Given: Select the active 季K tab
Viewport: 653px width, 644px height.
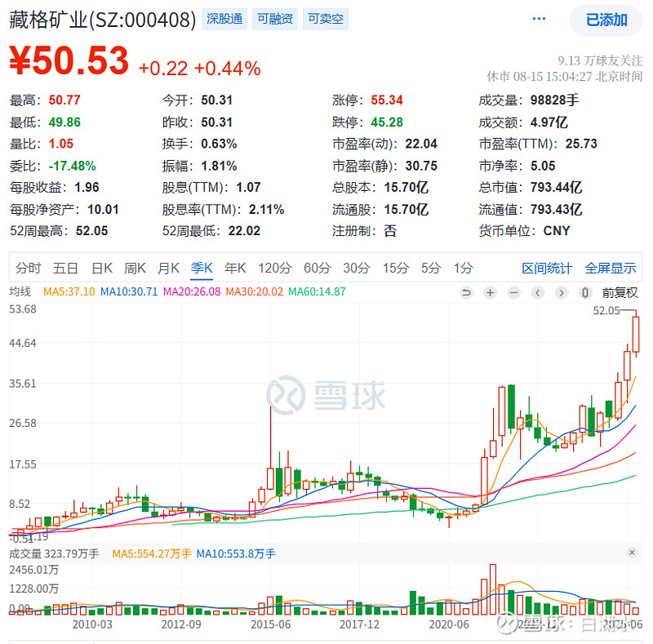Looking at the screenshot, I should click(x=202, y=268).
